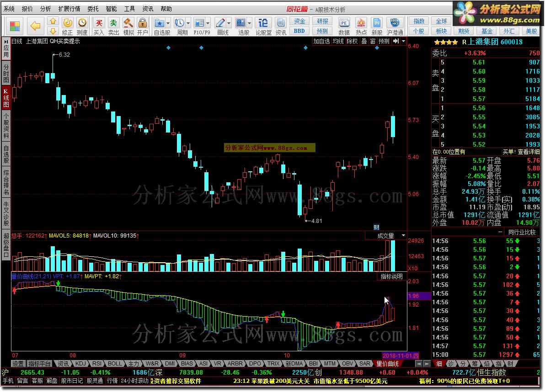Viewport: 545px width, 392px height.
Task: Click the 资金 capital button
Action: coord(299,21)
